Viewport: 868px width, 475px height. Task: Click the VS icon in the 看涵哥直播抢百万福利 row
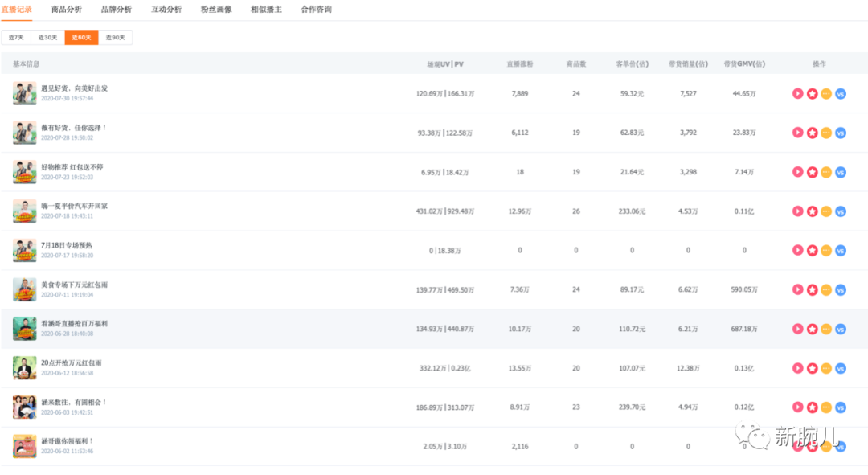(x=841, y=329)
